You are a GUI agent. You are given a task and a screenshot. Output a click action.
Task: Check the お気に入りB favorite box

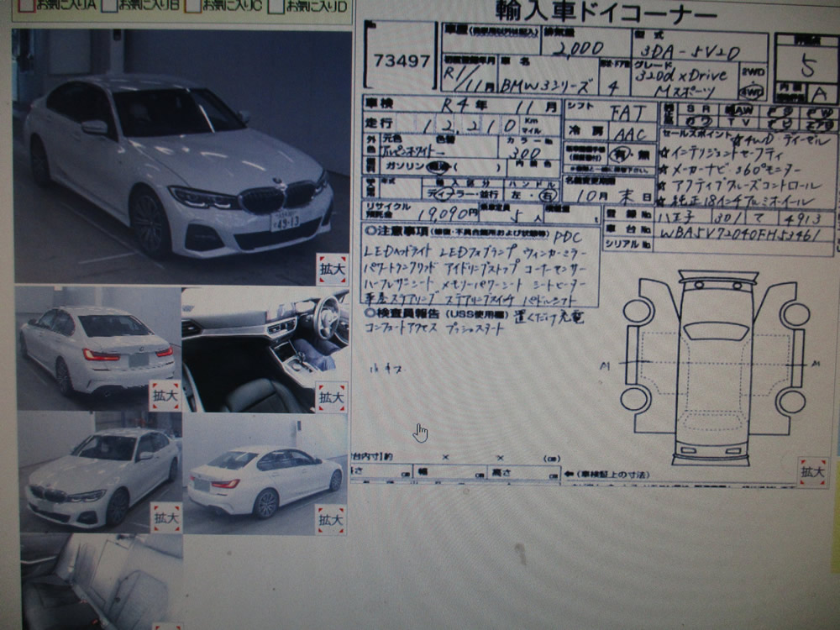point(109,5)
